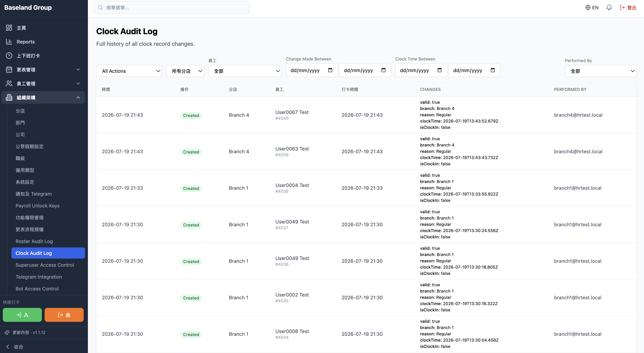Open Roster Audit Log
Screen dimensions: 644x353
(48, 241)
